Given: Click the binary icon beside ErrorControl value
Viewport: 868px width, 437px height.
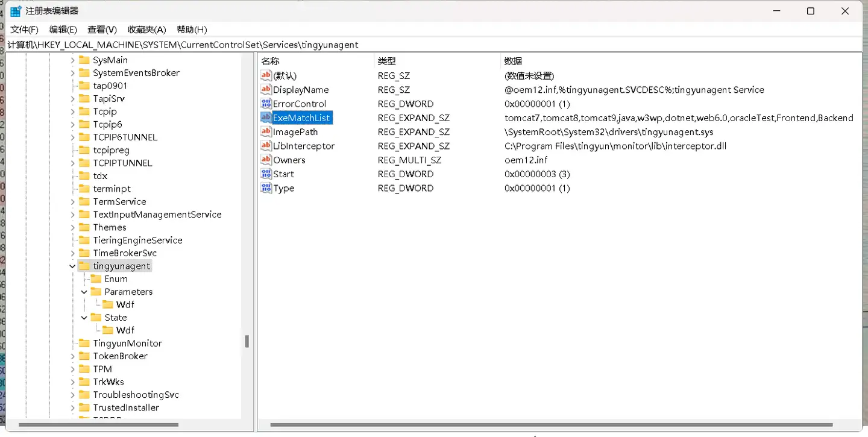Looking at the screenshot, I should (x=266, y=104).
